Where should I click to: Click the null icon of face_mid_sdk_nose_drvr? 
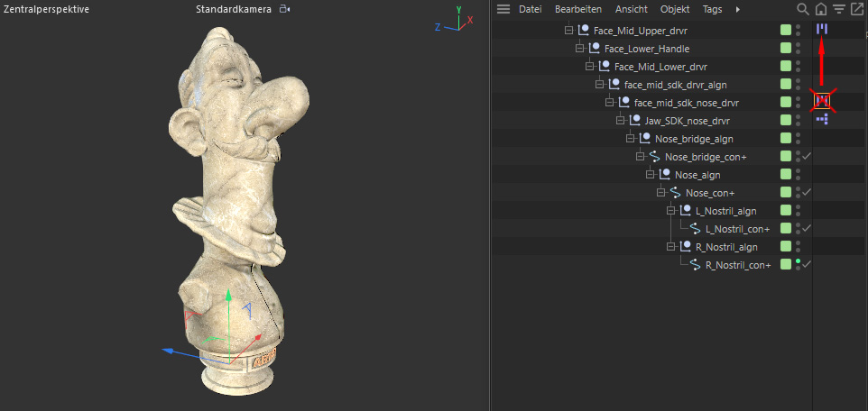[x=624, y=103]
